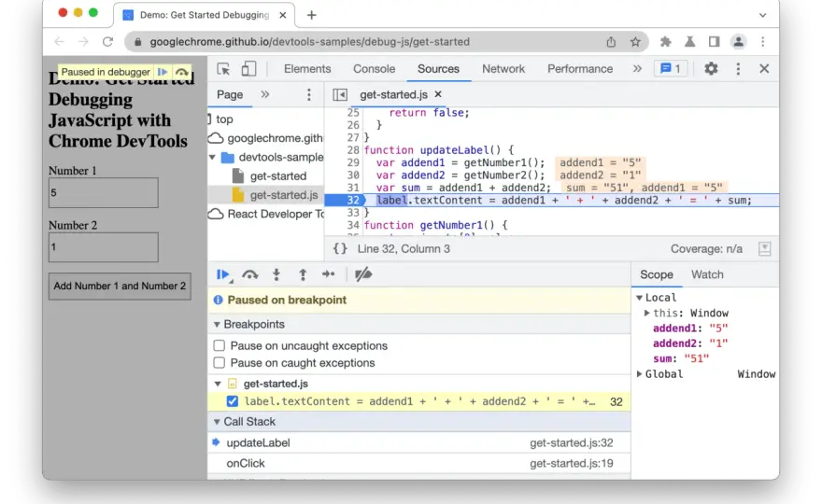The width and height of the screenshot is (822, 504).
Task: Step out of current function icon
Action: point(303,274)
